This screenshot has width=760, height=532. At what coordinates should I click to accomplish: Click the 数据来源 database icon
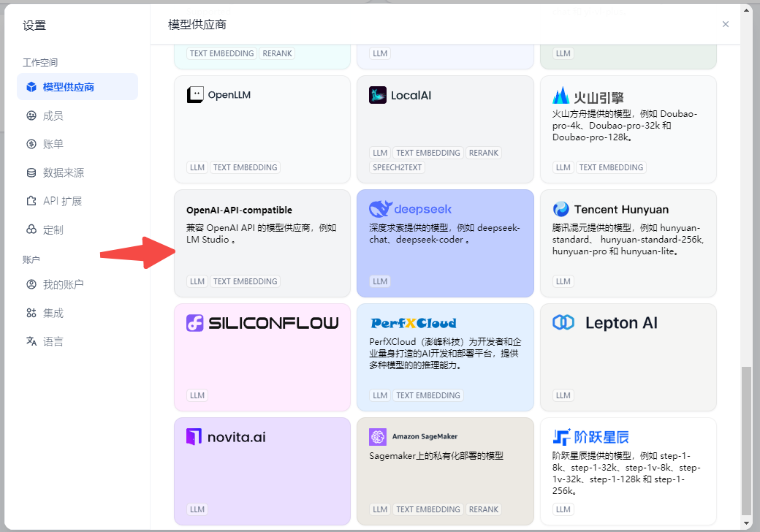pos(31,172)
